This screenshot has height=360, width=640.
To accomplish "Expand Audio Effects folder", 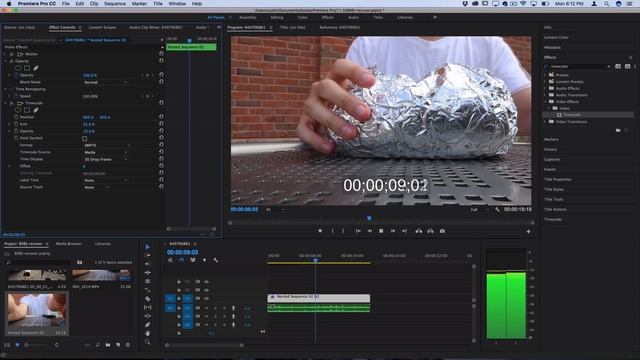I will [545, 88].
